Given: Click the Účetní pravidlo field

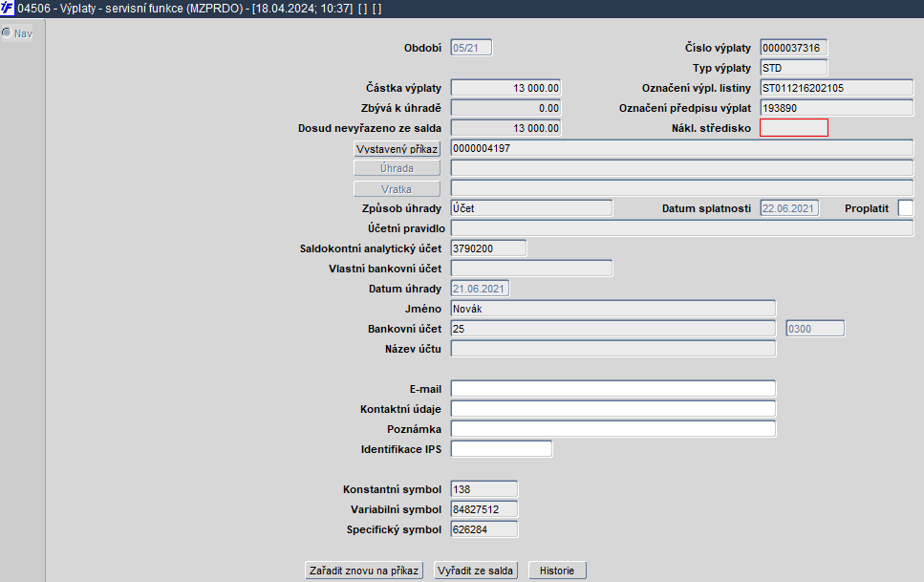Looking at the screenshot, I should 682,228.
